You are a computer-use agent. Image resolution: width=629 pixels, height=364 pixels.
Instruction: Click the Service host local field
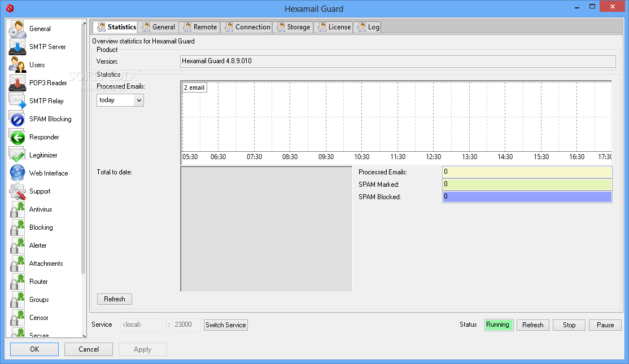(x=143, y=324)
